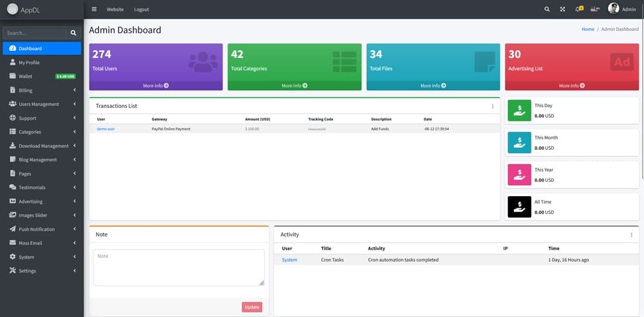Expand the Download Management submenu
This screenshot has width=644, height=317.
click(x=43, y=146)
